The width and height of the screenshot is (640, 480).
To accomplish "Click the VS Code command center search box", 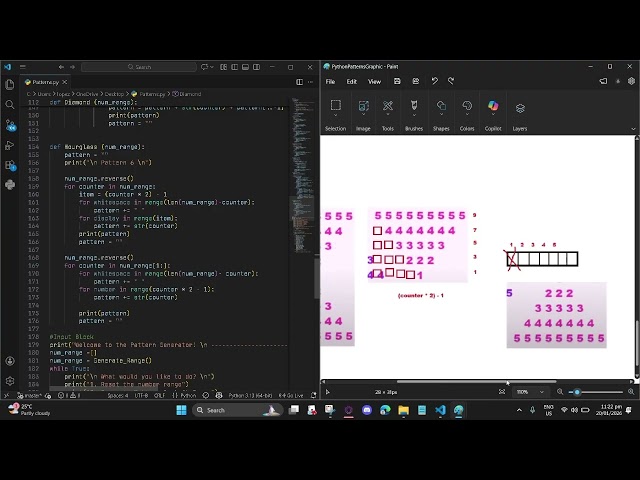I will tap(139, 67).
